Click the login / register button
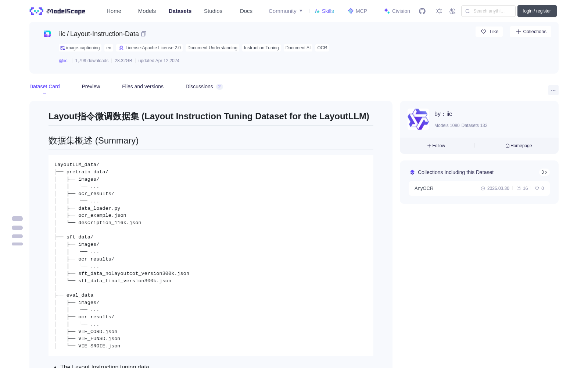588x368 pixels. click(x=537, y=11)
